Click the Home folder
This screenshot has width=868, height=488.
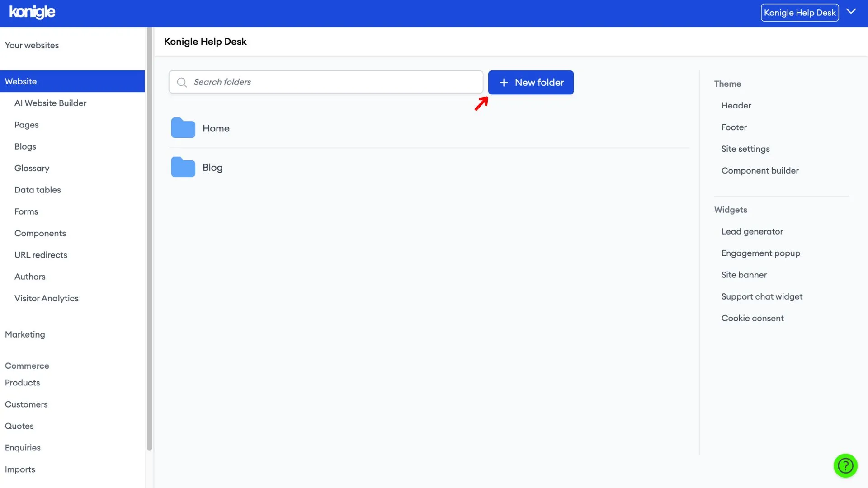[216, 127]
